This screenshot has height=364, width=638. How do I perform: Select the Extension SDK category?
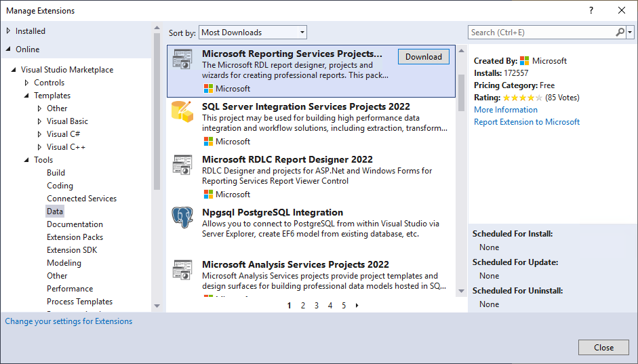72,250
